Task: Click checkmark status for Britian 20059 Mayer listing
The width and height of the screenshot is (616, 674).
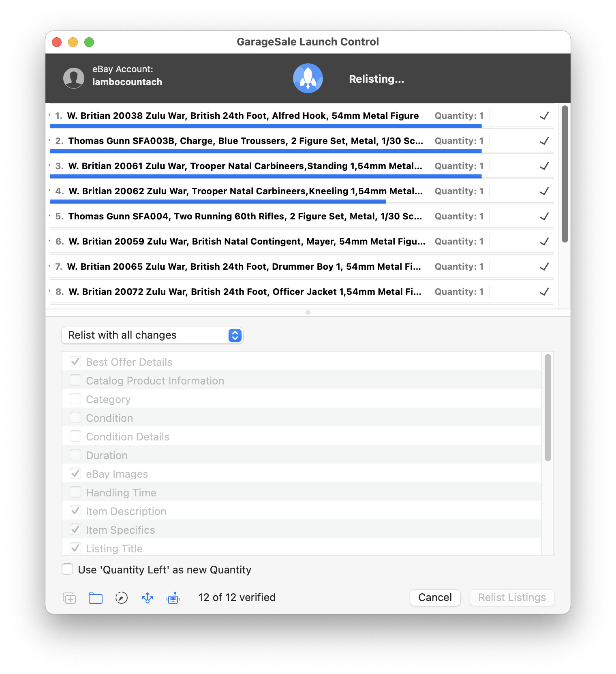Action: 544,241
